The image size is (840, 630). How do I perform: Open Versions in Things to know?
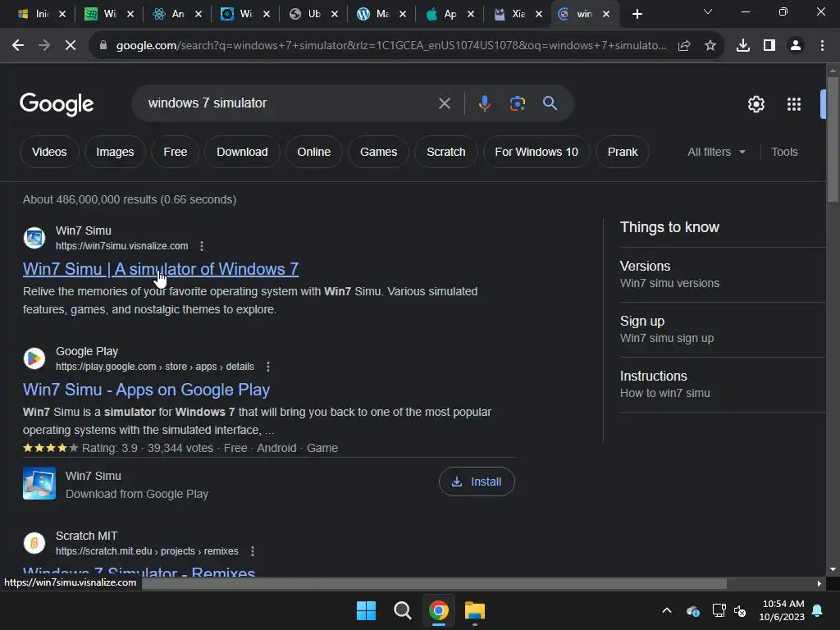[x=645, y=267]
